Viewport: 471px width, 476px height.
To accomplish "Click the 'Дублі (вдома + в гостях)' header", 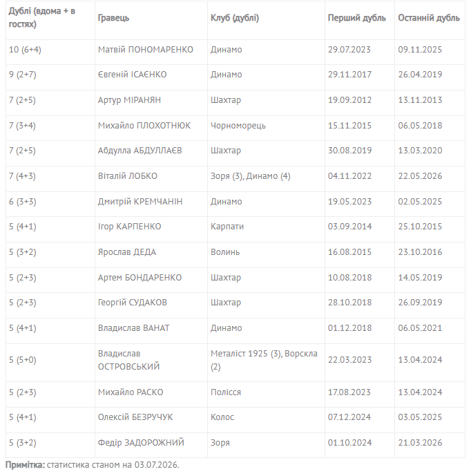I will [42, 17].
